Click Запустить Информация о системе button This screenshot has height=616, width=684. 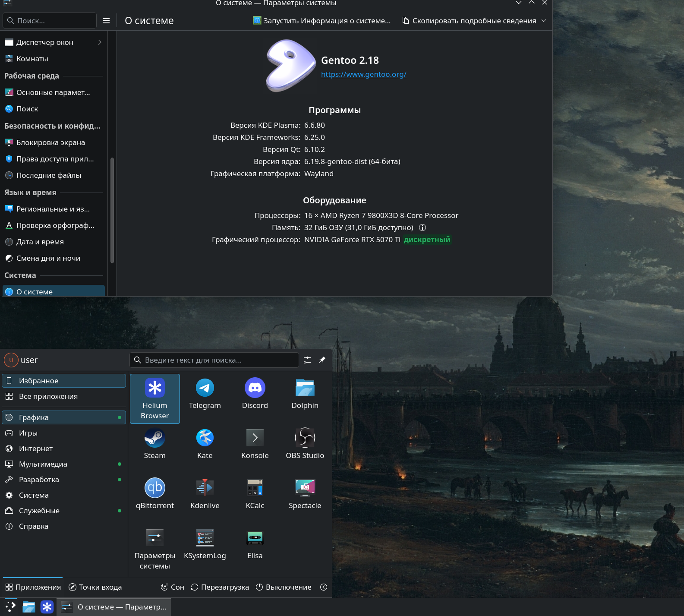pyautogui.click(x=322, y=21)
